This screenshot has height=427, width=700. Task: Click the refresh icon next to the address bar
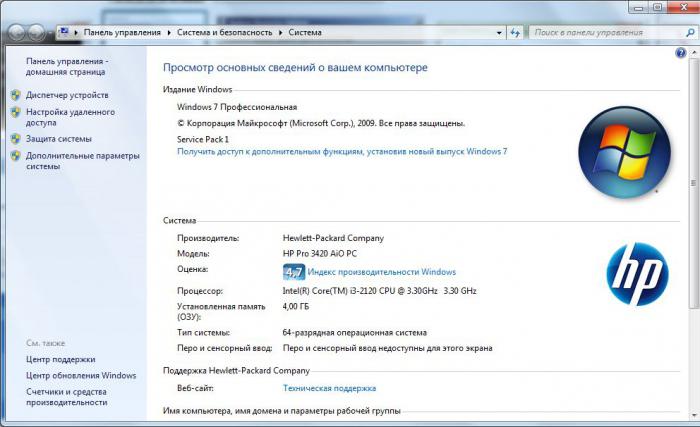tap(515, 32)
